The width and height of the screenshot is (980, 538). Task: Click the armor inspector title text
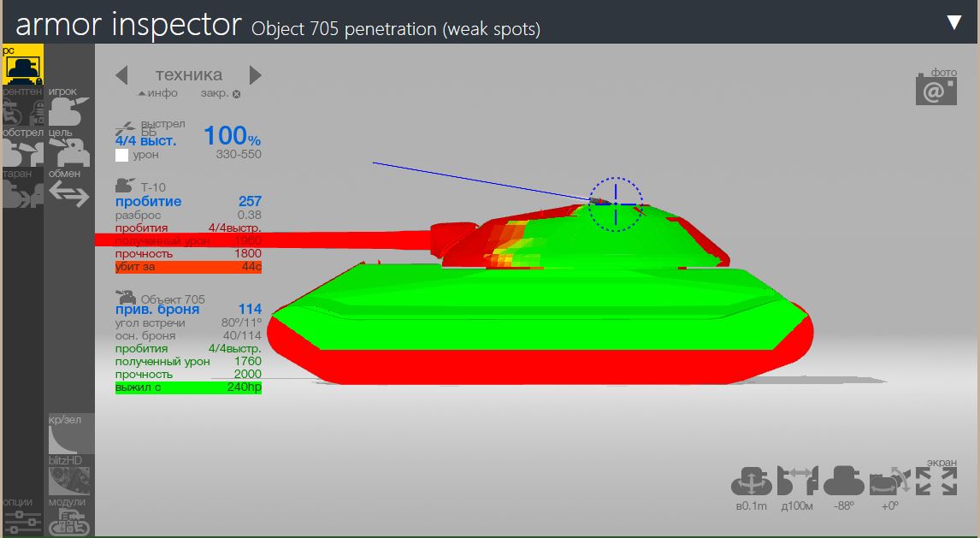pyautogui.click(x=128, y=25)
